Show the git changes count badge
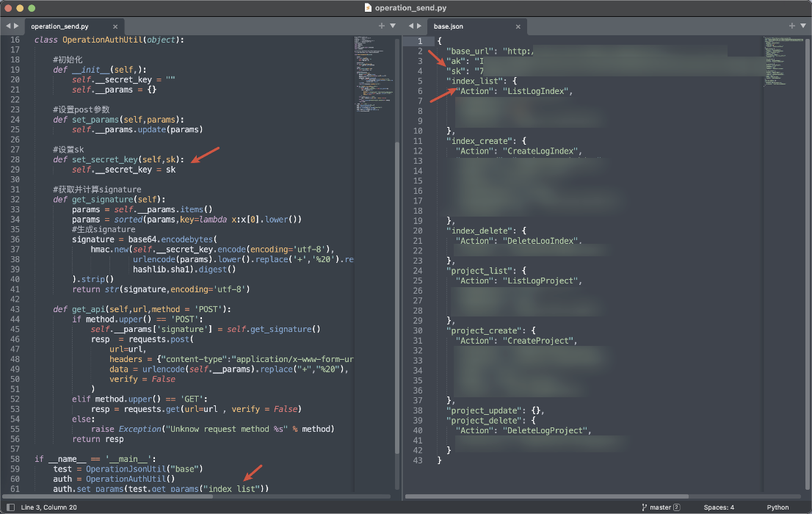 [677, 507]
